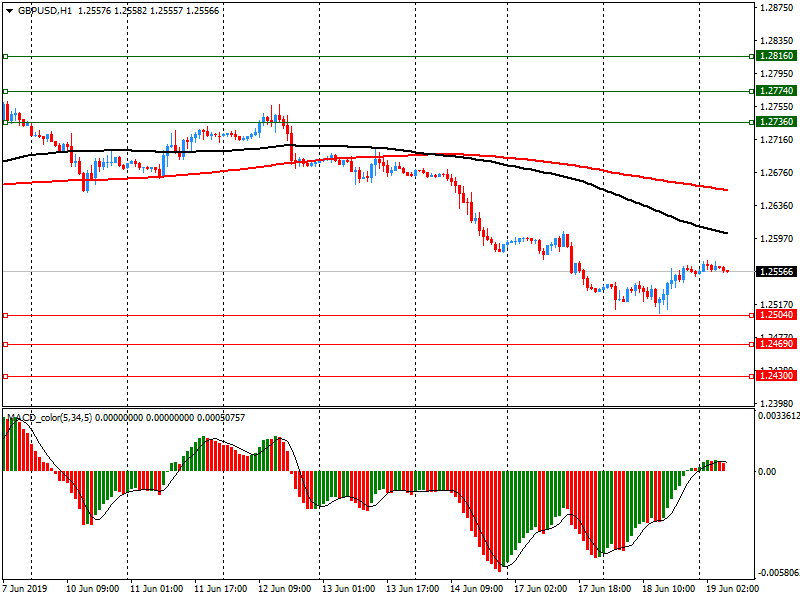Click the 17 Jun 18:00 time label
The height and width of the screenshot is (600, 800).
tap(605, 589)
